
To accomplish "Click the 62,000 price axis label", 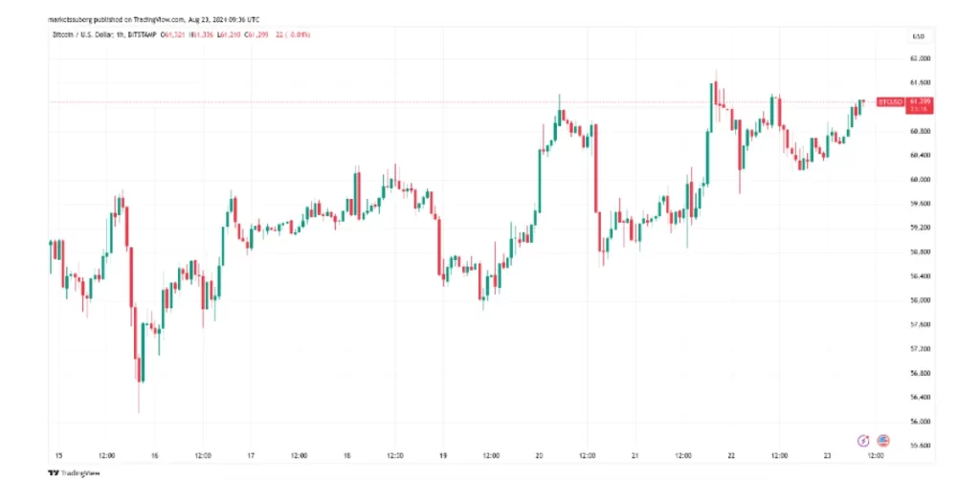I will tap(921, 58).
